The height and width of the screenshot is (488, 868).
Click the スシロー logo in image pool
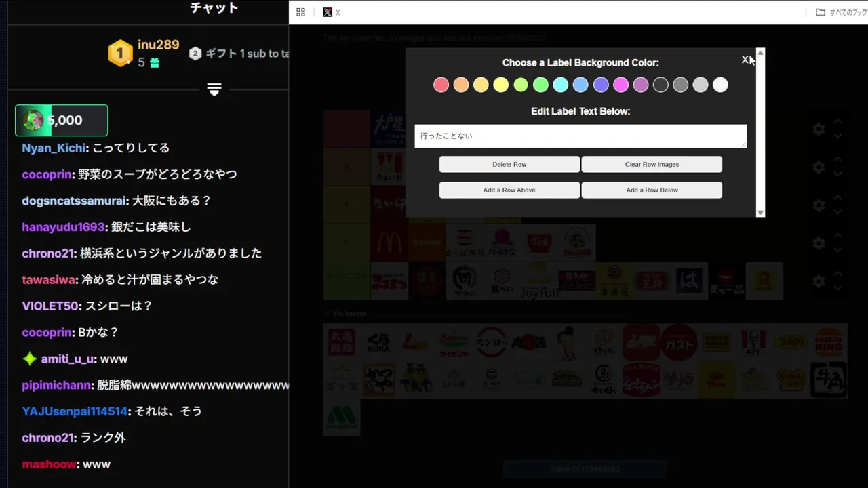coord(492,342)
